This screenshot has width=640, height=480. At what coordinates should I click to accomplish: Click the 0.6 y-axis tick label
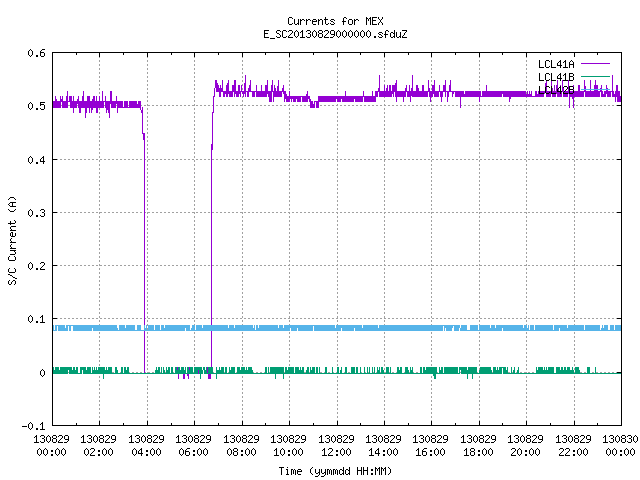click(36, 53)
